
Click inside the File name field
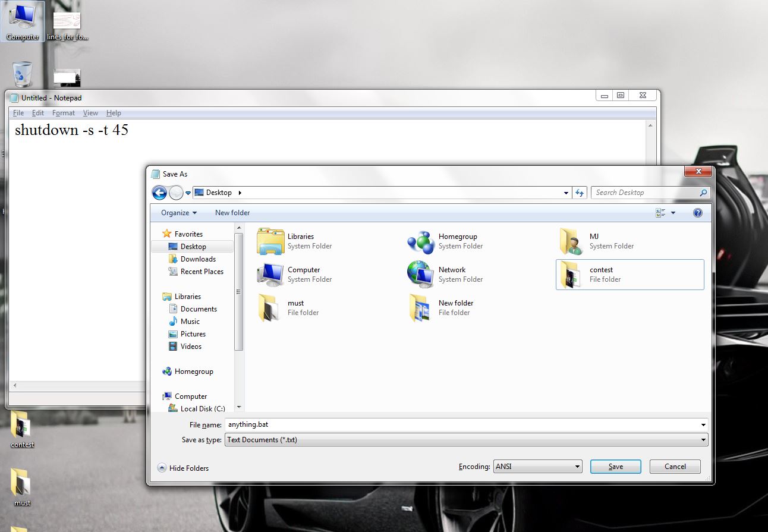[416, 424]
